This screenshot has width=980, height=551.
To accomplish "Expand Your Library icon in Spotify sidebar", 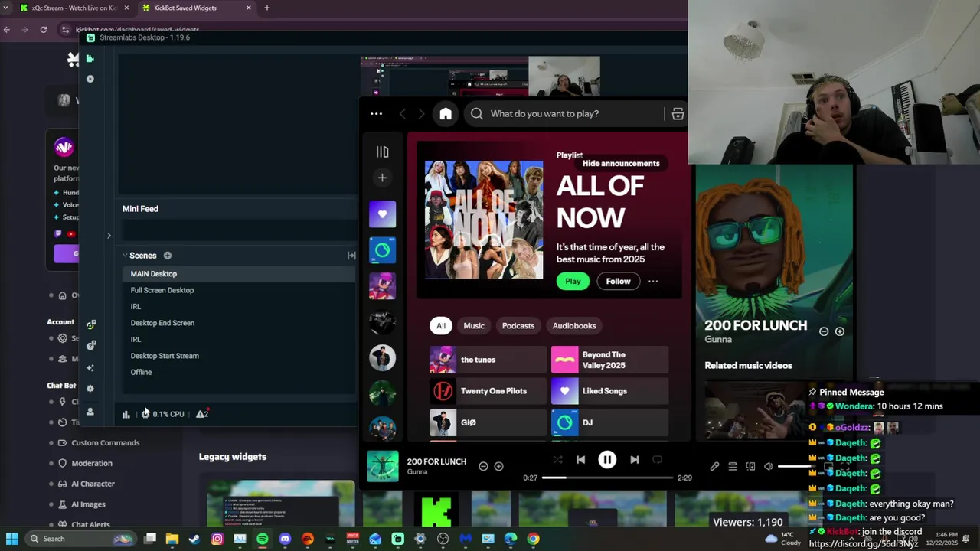I will (x=382, y=152).
